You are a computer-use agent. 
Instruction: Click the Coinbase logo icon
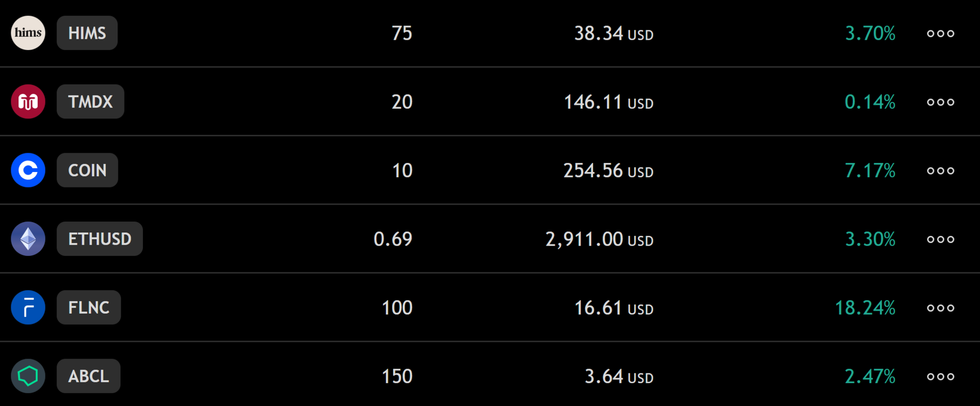point(28,170)
